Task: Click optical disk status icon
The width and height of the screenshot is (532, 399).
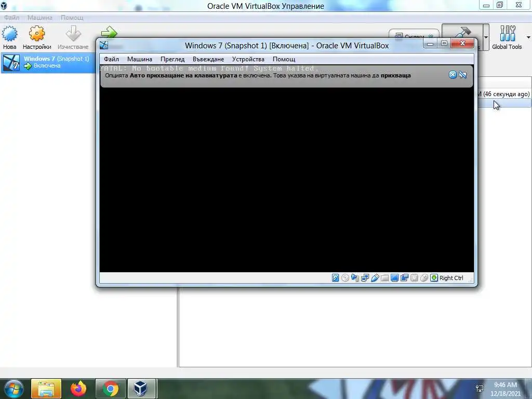Action: [x=345, y=278]
